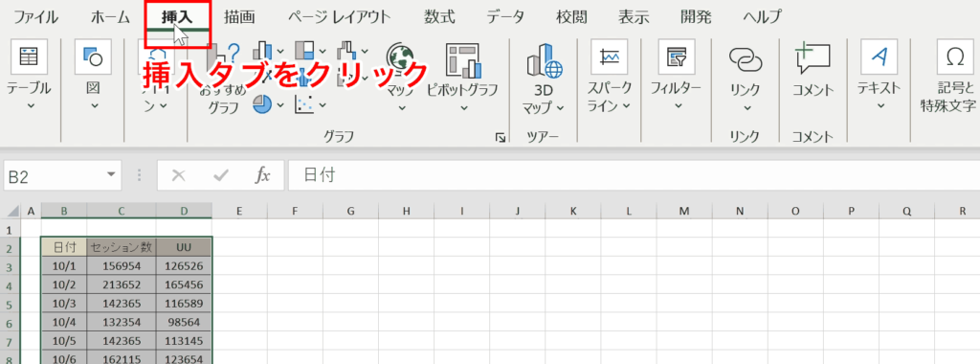The height and width of the screenshot is (364, 980).
Task: Click the 図 illustrations icon
Action: coord(93,57)
